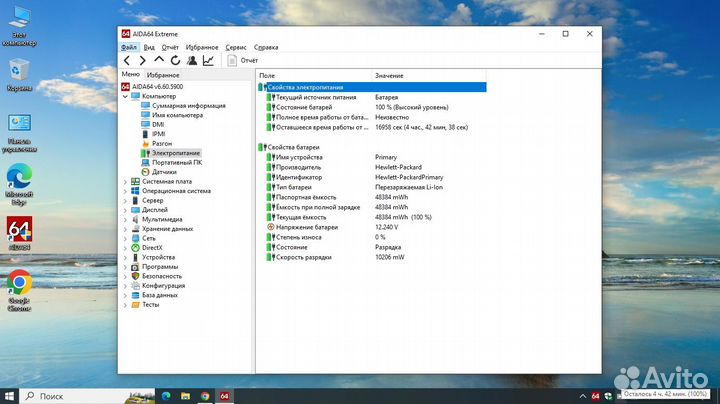Screen dimensions: 720x404
Task: Click the Тесты tree icon
Action: (x=135, y=304)
